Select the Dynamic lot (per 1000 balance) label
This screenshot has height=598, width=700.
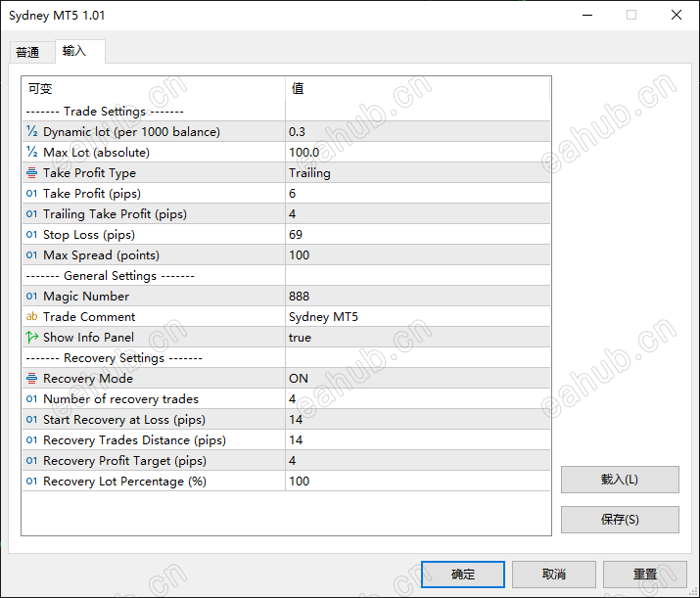pos(132,132)
